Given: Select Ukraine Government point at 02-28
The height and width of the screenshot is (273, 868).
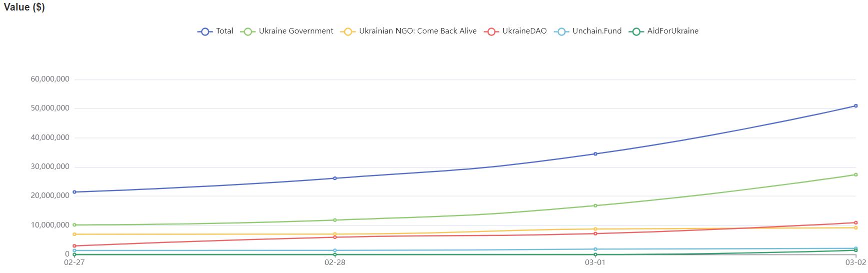Looking at the screenshot, I should point(335,220).
